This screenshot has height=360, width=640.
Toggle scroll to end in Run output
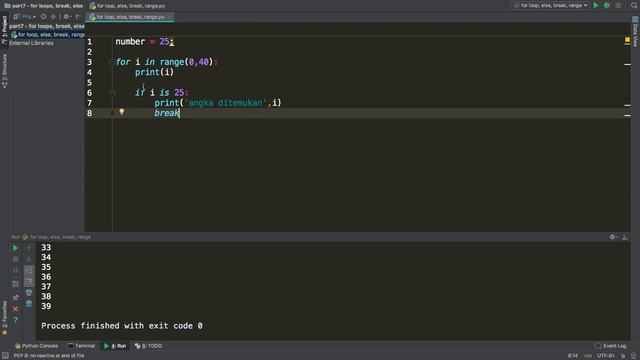point(29,281)
